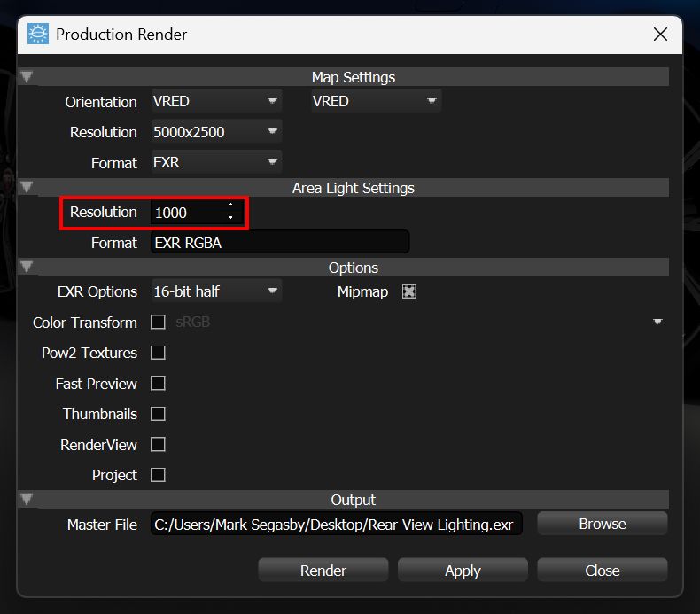Click the Close button
Viewport: 700px width, 614px height.
603,571
